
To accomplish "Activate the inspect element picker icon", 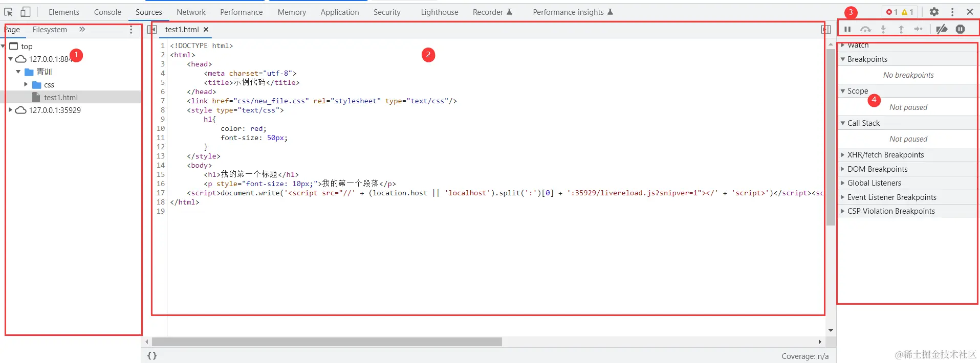I will pos(8,12).
